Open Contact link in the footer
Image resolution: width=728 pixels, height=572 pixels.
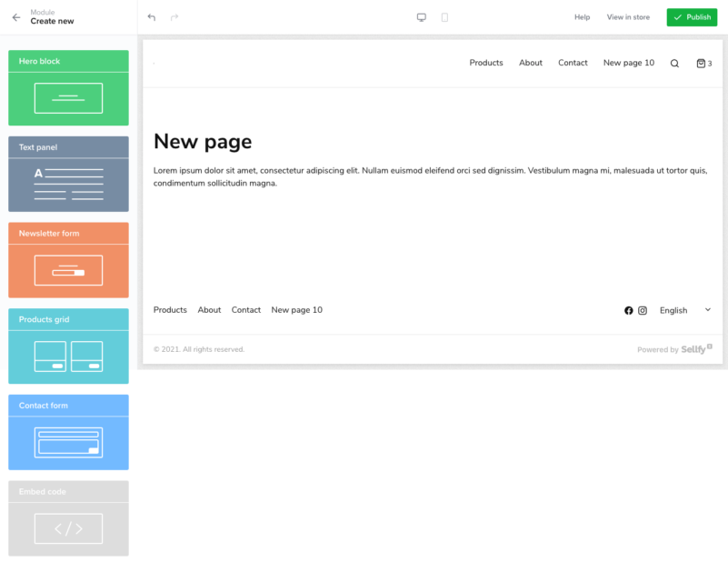coord(246,310)
